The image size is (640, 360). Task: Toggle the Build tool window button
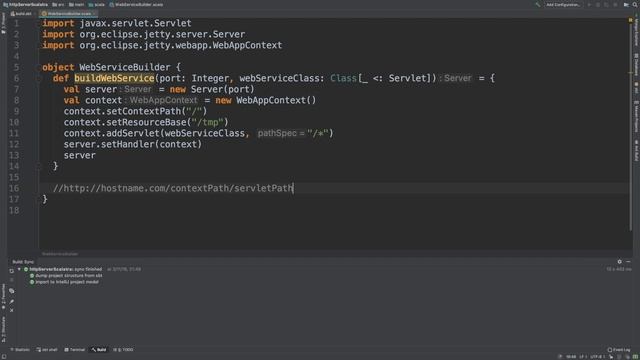(x=99, y=350)
